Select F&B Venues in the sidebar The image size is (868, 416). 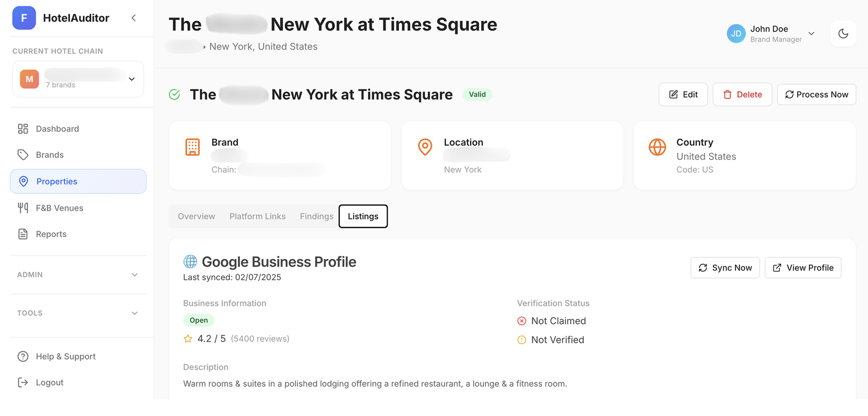coord(59,208)
